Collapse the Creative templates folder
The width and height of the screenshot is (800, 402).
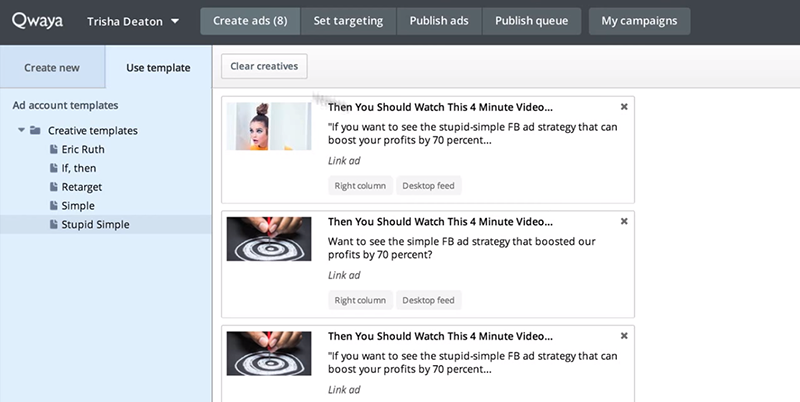click(x=21, y=130)
